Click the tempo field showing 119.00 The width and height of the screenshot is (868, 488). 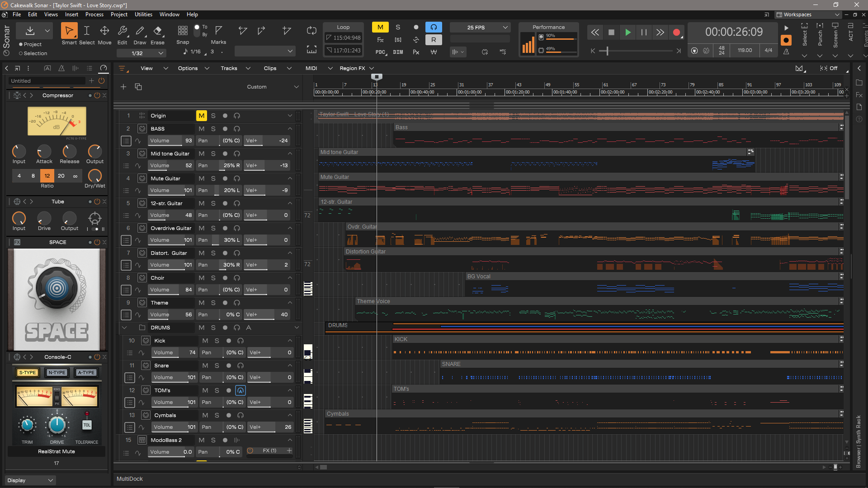pos(745,50)
